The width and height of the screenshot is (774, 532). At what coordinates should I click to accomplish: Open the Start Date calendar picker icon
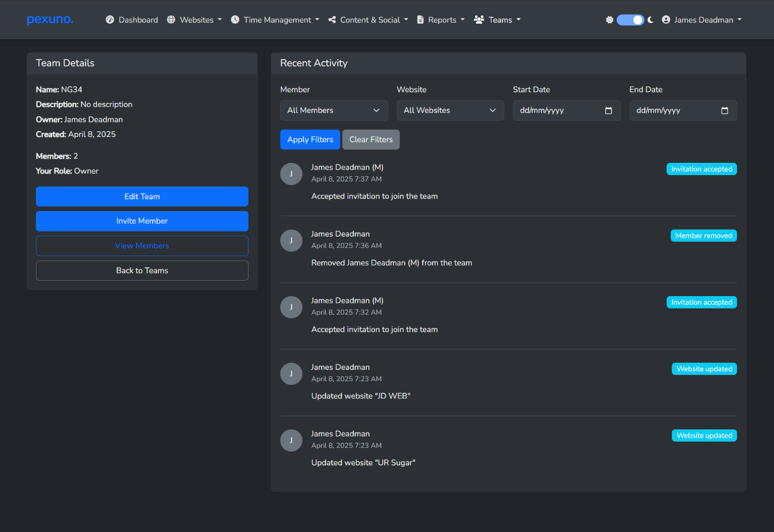click(609, 110)
